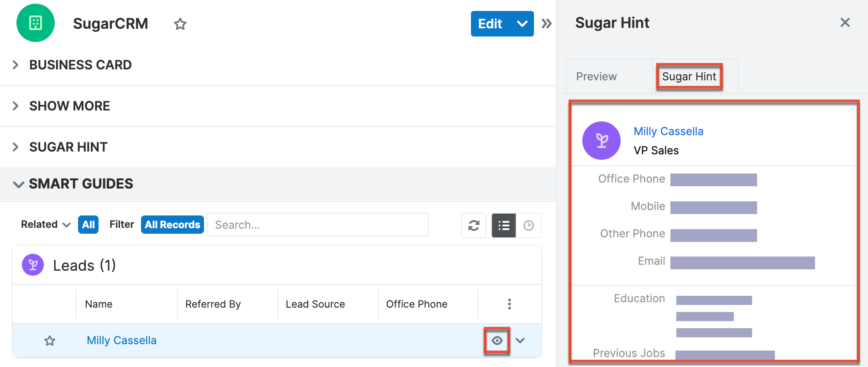
Task: Refresh the Smart Guides related records list
Action: [473, 225]
